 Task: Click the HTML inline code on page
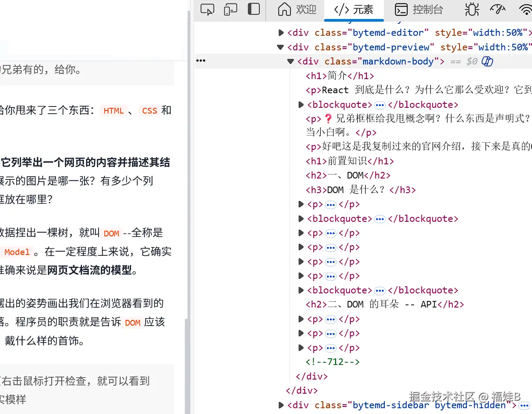pyautogui.click(x=114, y=111)
